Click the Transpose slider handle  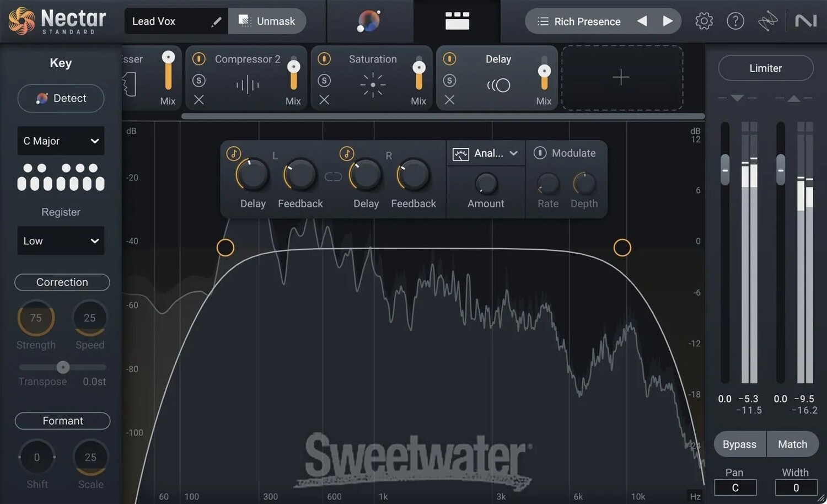tap(63, 367)
